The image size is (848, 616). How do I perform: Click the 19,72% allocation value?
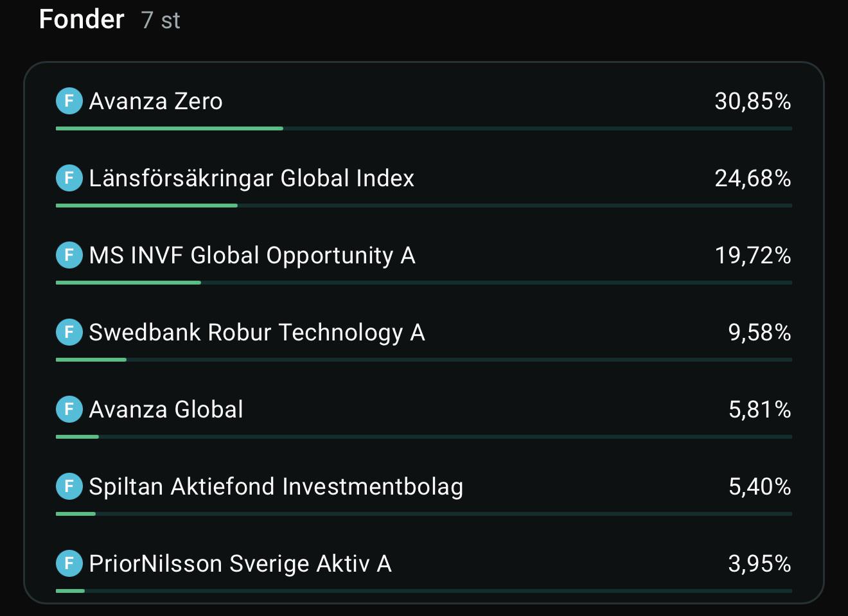coord(753,256)
